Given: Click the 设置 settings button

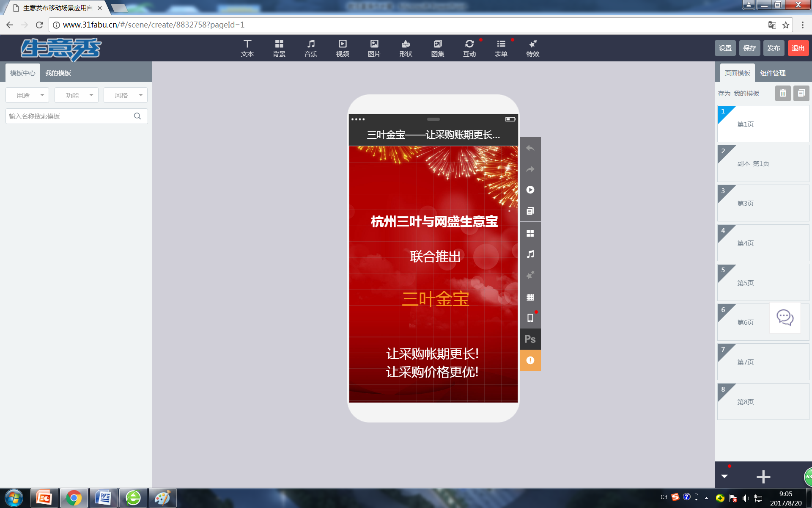Looking at the screenshot, I should click(x=725, y=48).
